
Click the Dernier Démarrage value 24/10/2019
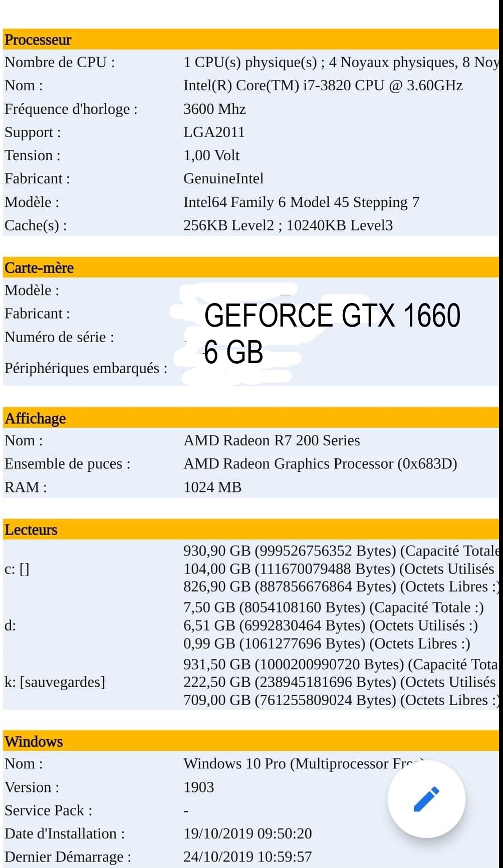[247, 857]
